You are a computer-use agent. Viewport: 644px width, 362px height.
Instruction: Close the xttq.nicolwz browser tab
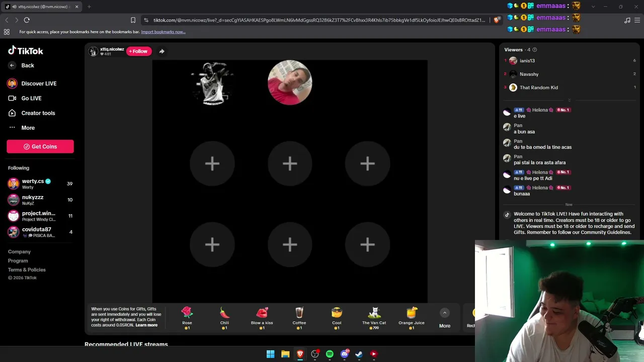pos(76,7)
